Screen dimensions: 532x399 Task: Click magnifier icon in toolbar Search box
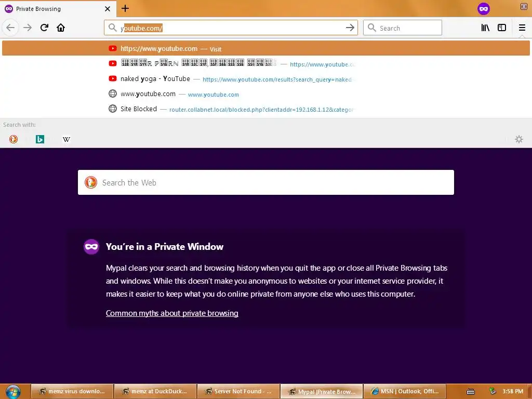(x=372, y=28)
